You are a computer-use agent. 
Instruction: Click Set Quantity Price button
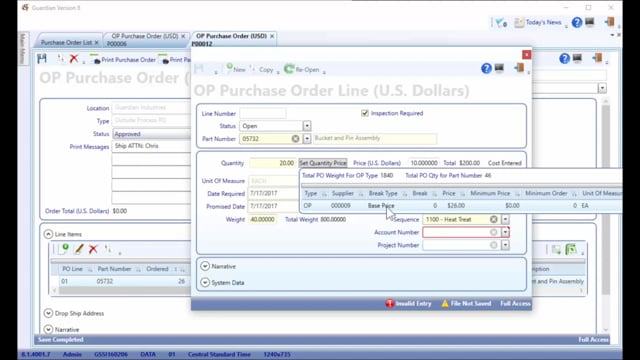point(322,163)
